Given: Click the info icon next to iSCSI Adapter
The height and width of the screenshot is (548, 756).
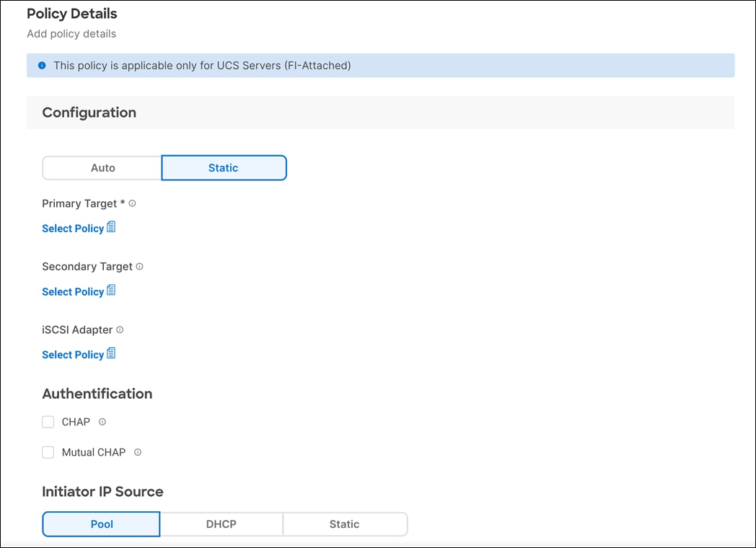Looking at the screenshot, I should [120, 330].
